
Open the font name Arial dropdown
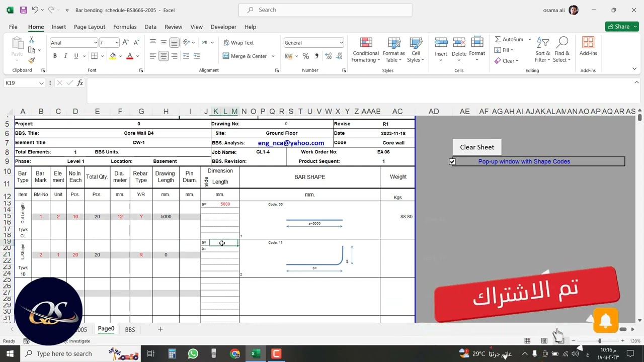coord(95,43)
